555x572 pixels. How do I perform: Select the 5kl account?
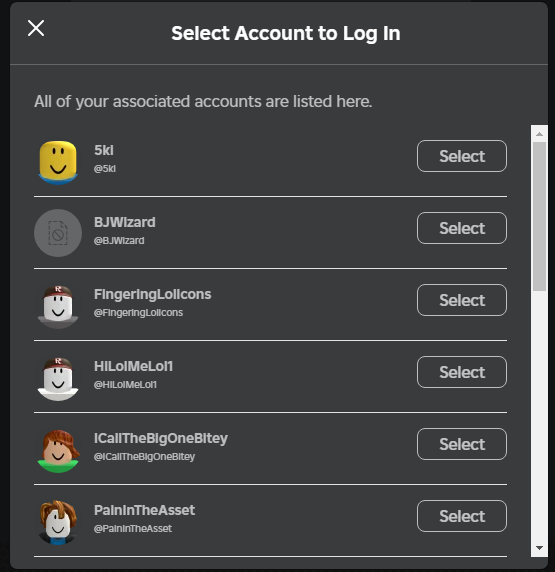[x=462, y=156]
